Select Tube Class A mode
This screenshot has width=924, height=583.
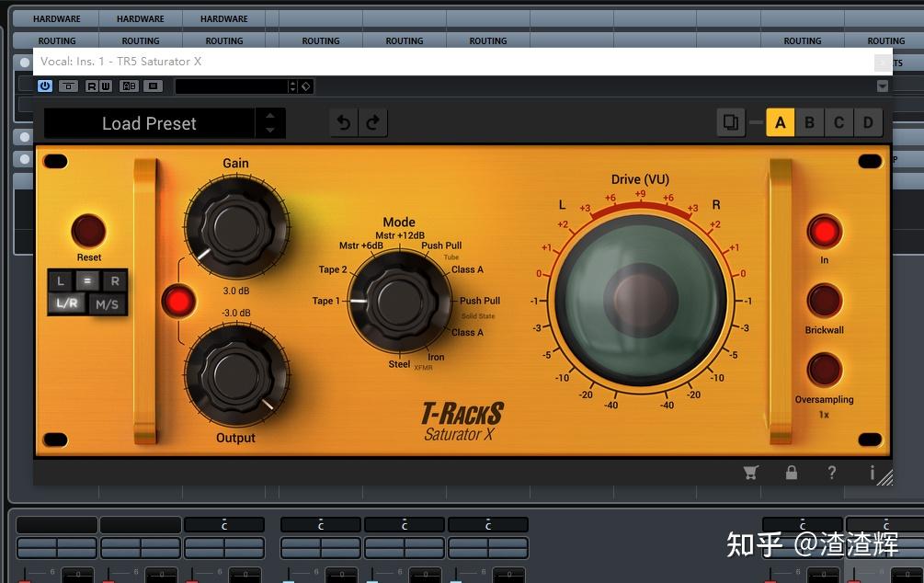pyautogui.click(x=467, y=269)
